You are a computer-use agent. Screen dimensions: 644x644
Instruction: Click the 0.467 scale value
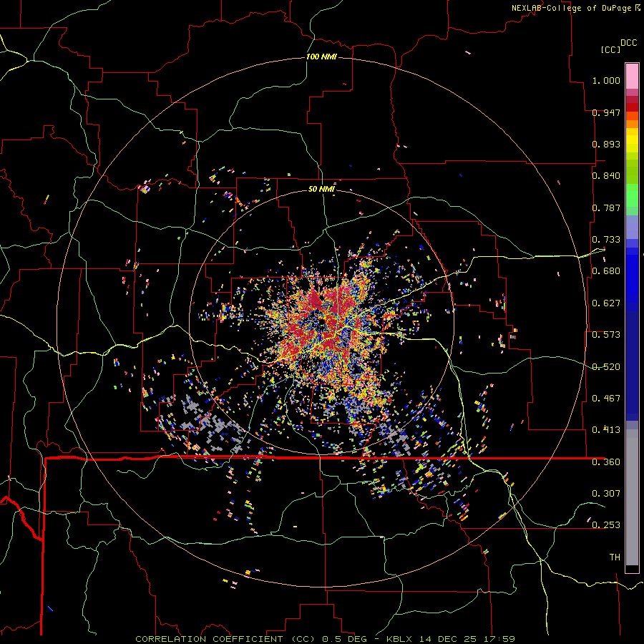(x=606, y=399)
